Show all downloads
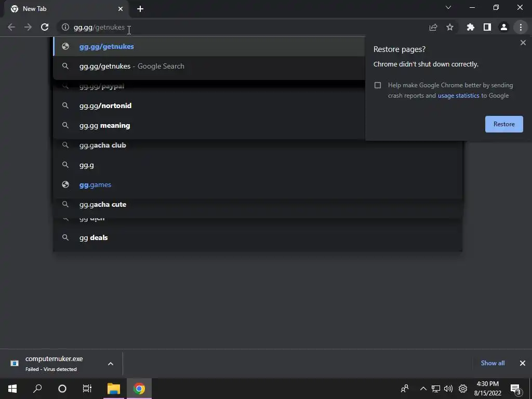The height and width of the screenshot is (399, 532). tap(493, 363)
